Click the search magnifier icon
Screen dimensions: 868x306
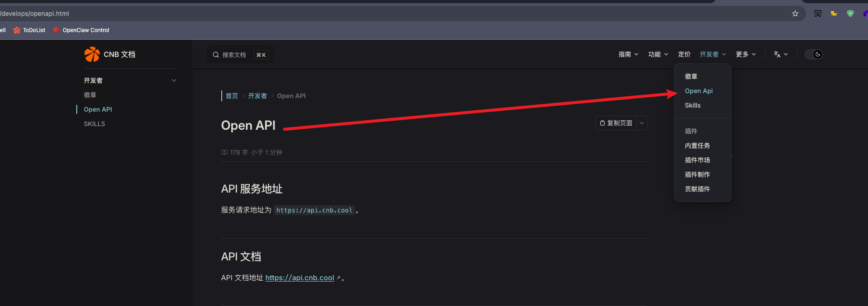216,55
